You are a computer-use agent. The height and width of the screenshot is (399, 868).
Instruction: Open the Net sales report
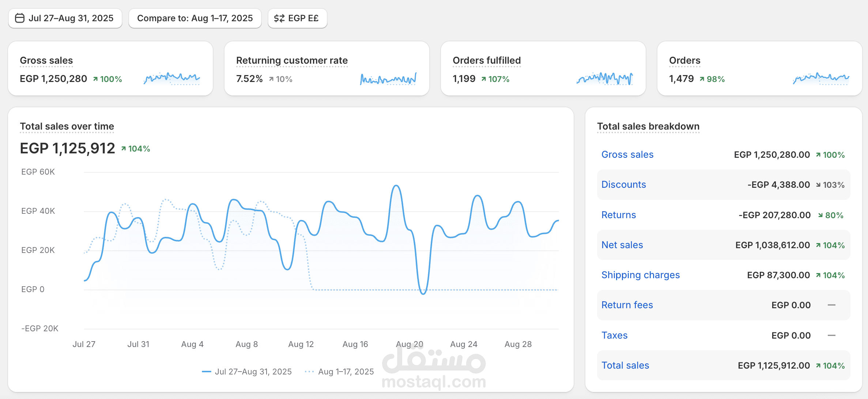pos(622,245)
